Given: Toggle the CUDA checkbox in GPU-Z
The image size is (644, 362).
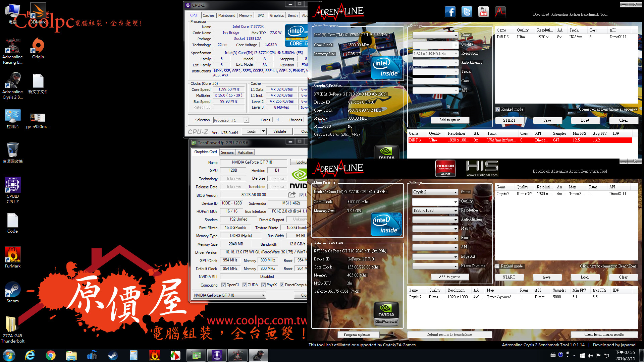Looking at the screenshot, I should (245, 285).
